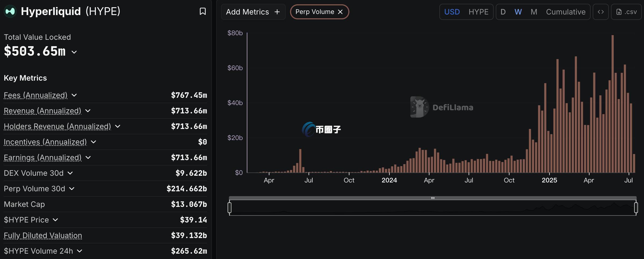
Task: Click the Fully Diluted Valuation label
Action: click(43, 235)
